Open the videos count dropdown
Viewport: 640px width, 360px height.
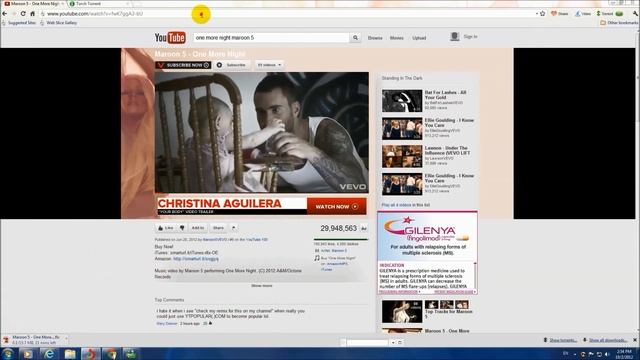(x=269, y=65)
